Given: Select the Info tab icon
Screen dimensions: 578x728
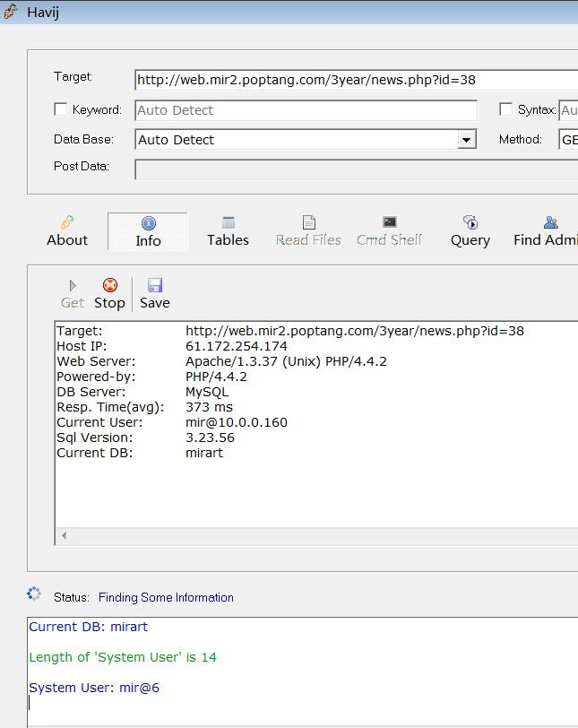Looking at the screenshot, I should 149,223.
